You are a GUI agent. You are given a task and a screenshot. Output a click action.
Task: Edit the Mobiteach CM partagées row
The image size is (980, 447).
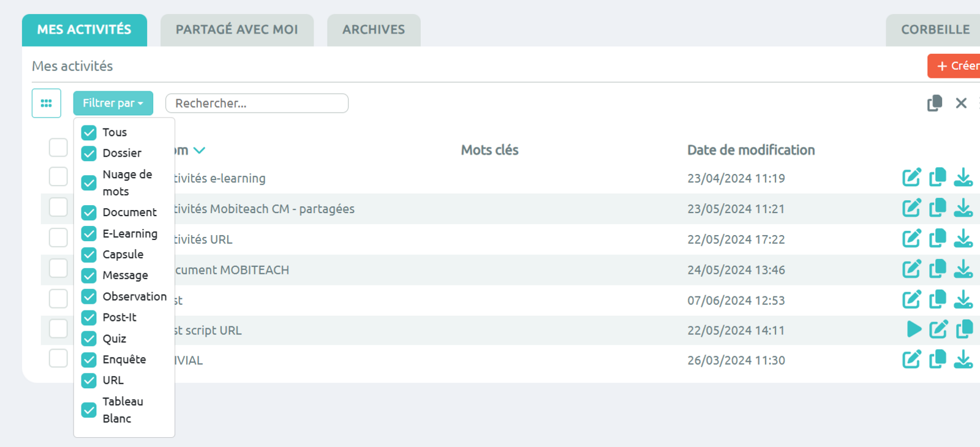pyautogui.click(x=911, y=208)
